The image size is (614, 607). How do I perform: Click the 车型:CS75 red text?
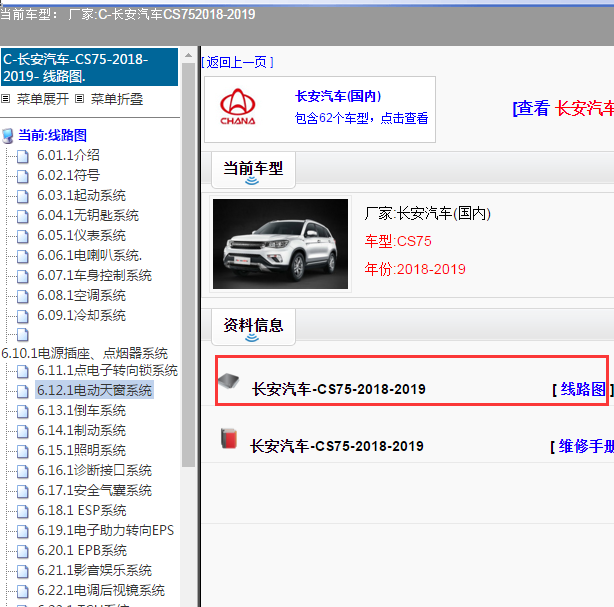[x=398, y=241]
